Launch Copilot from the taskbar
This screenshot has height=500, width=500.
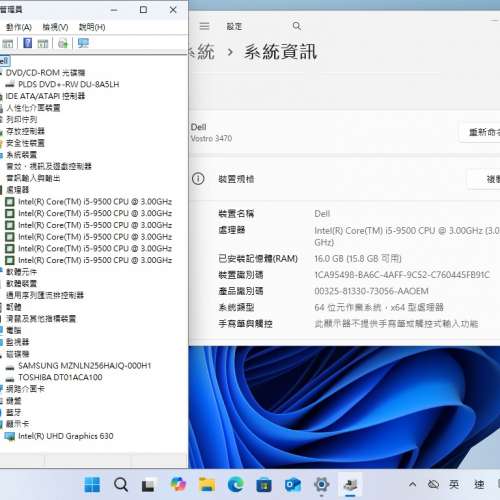[x=178, y=484]
